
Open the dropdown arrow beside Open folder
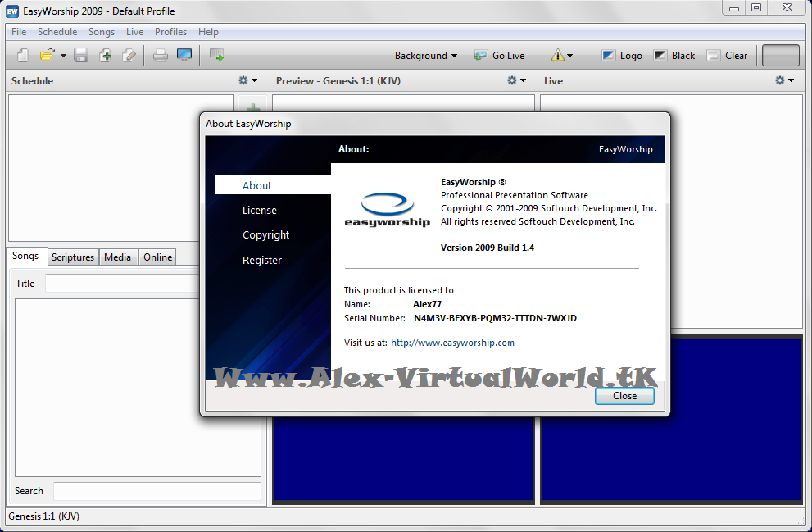pyautogui.click(x=63, y=56)
